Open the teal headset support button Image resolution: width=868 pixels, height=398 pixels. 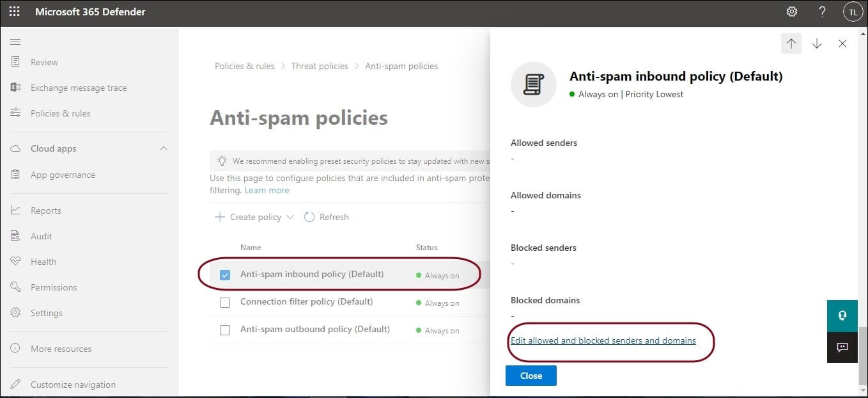tap(842, 315)
